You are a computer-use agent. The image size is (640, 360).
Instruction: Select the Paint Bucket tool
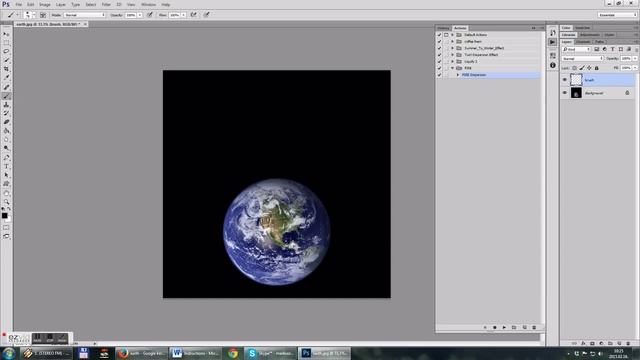pos(6,131)
